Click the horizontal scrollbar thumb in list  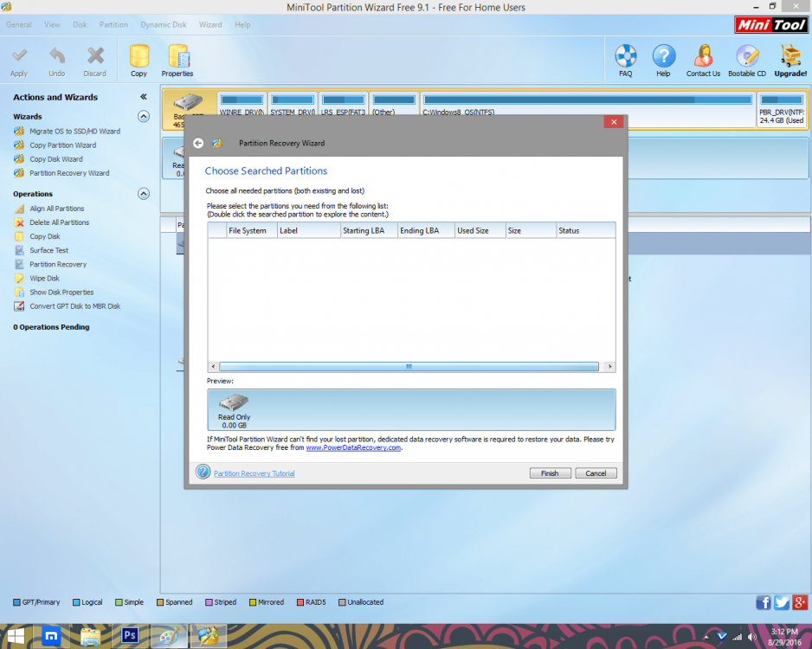coord(409,366)
